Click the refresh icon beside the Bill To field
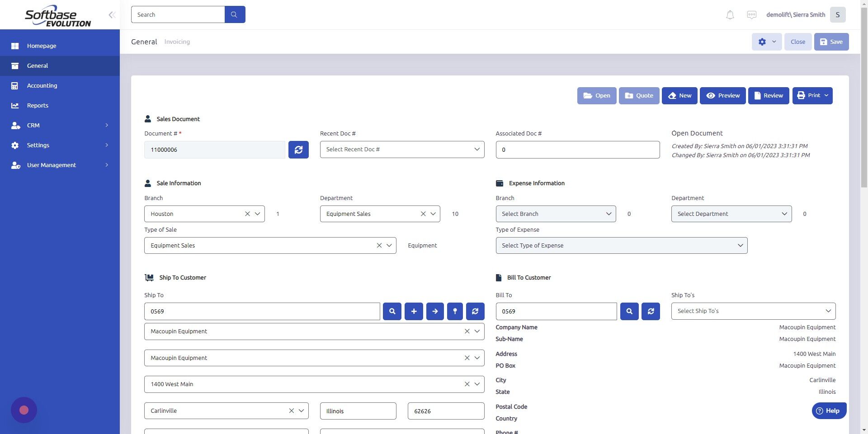The image size is (868, 434). coord(651,311)
